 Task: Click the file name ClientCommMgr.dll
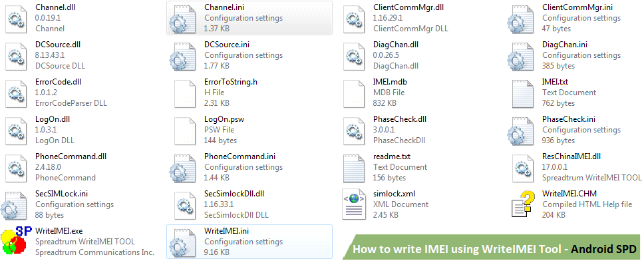408,7
